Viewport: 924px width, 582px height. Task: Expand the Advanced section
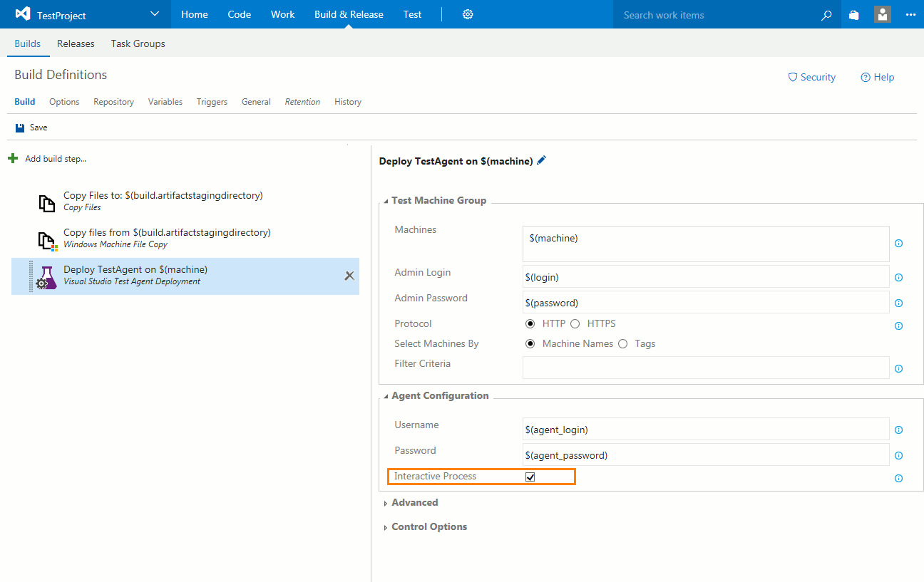[x=414, y=503]
